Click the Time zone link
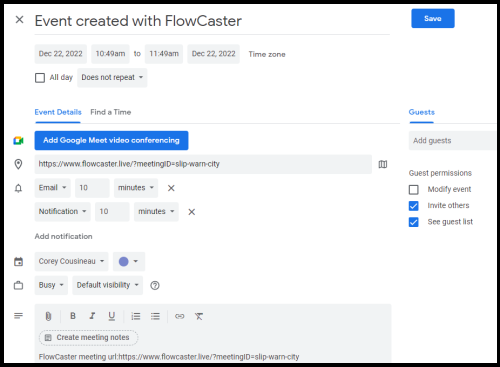 click(x=267, y=54)
